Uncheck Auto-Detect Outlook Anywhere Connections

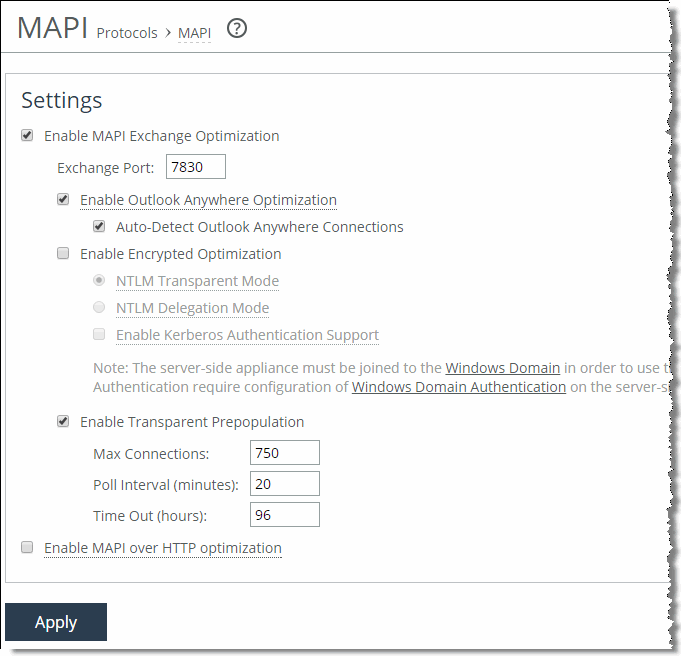point(99,226)
